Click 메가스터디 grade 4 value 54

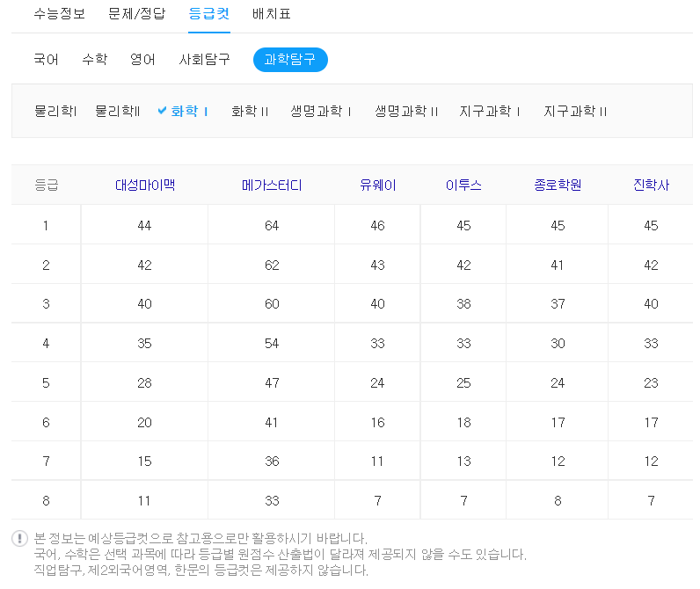click(x=272, y=344)
